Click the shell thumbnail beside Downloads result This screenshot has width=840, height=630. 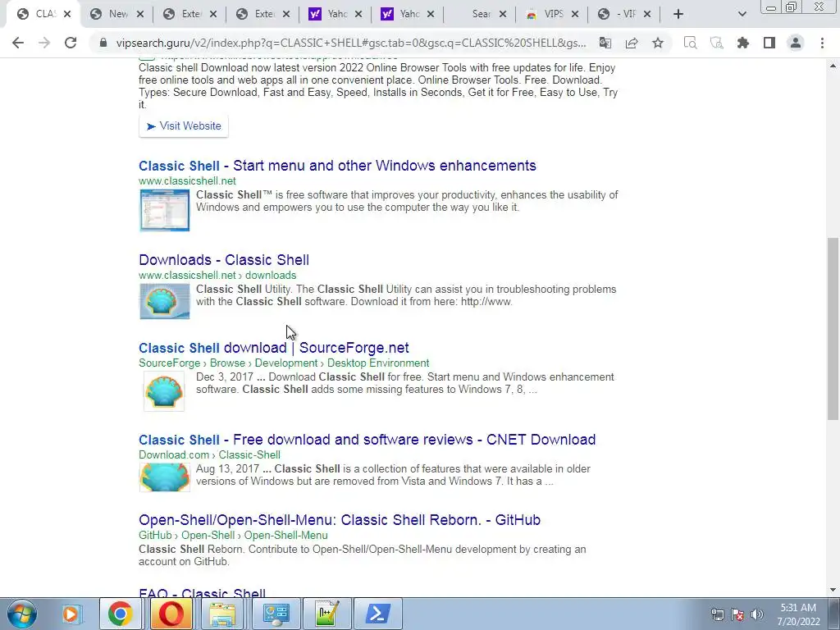[x=164, y=301]
